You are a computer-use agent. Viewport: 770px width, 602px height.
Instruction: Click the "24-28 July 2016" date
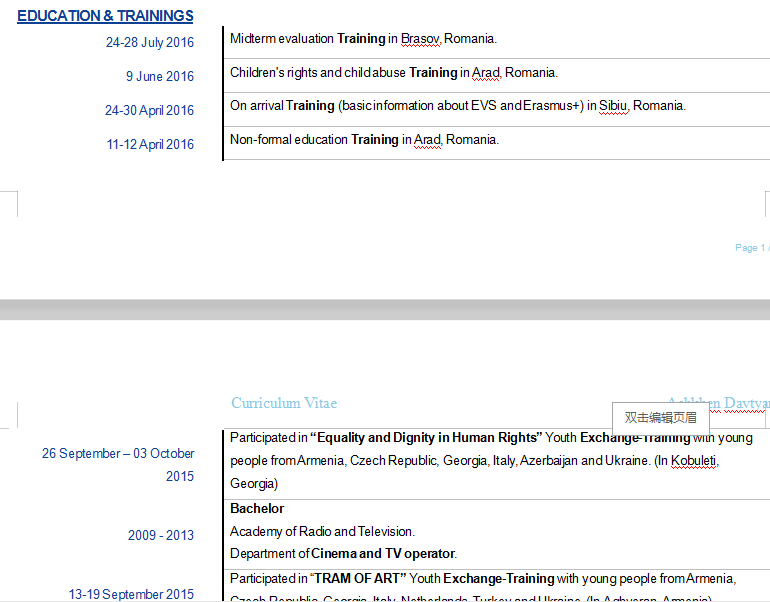(150, 42)
